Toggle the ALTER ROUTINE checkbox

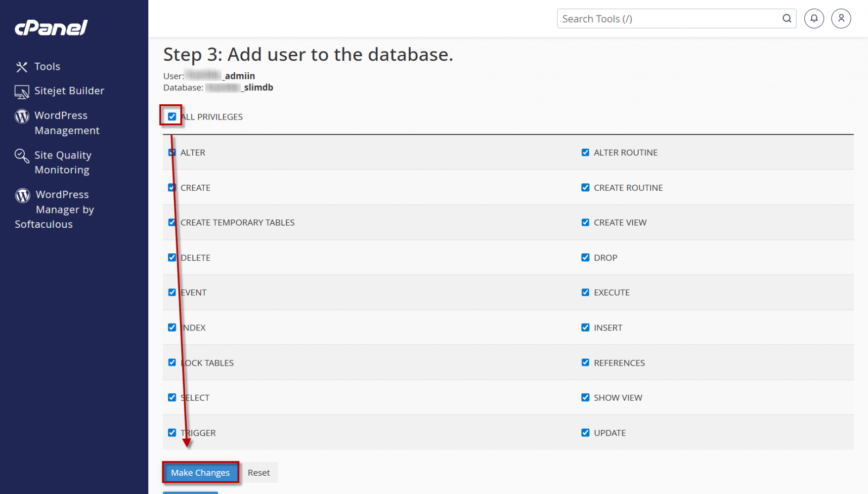[x=585, y=152]
